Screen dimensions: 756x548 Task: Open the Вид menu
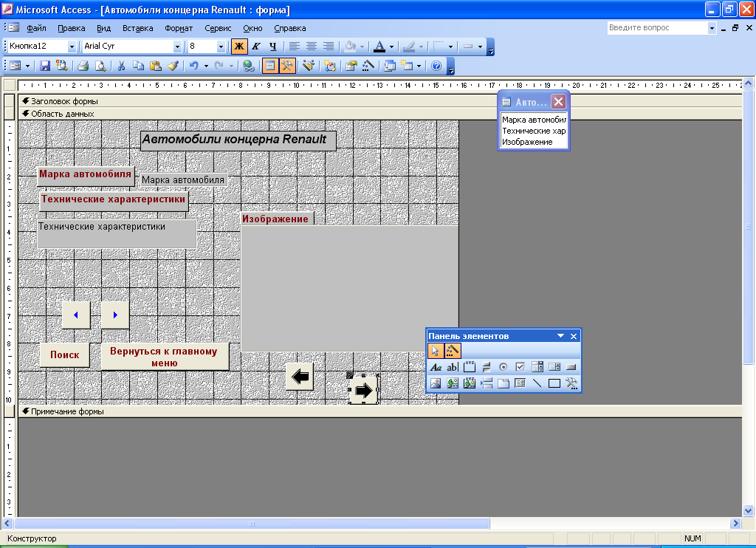click(x=103, y=28)
